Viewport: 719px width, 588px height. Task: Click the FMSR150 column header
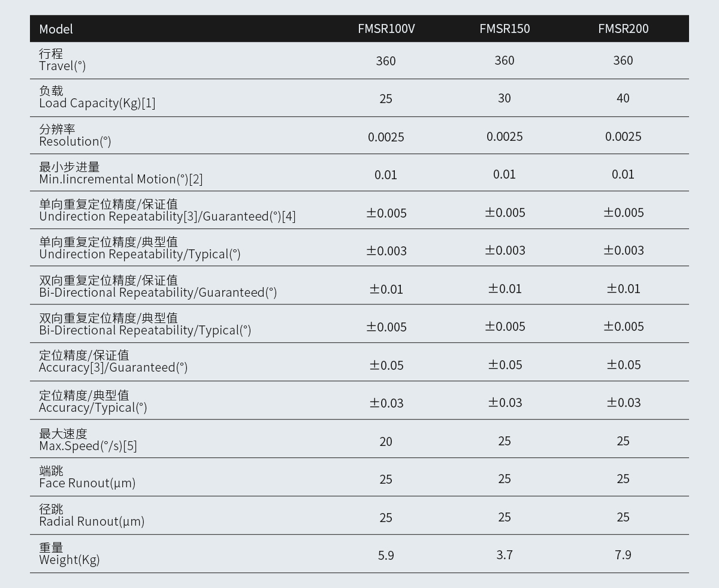(504, 29)
